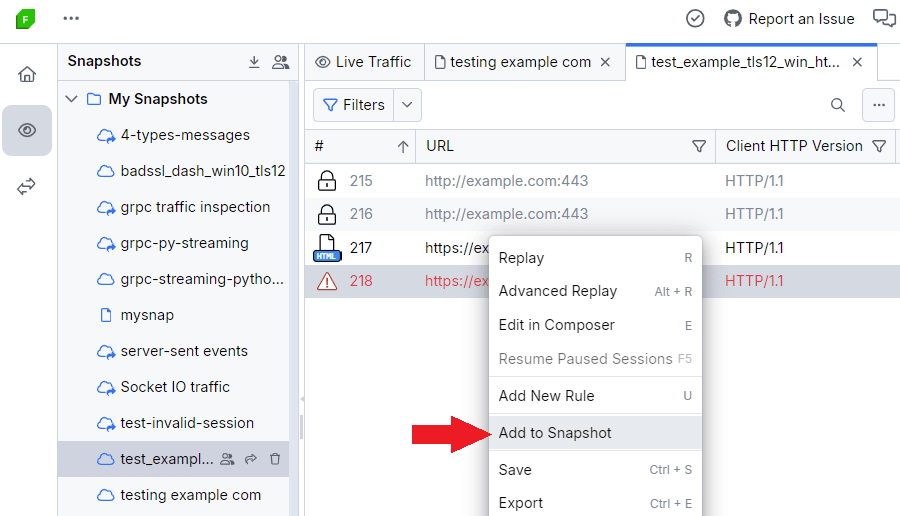Click share arrow icon on test_exampl... row
Image resolution: width=900 pixels, height=516 pixels.
point(251,459)
